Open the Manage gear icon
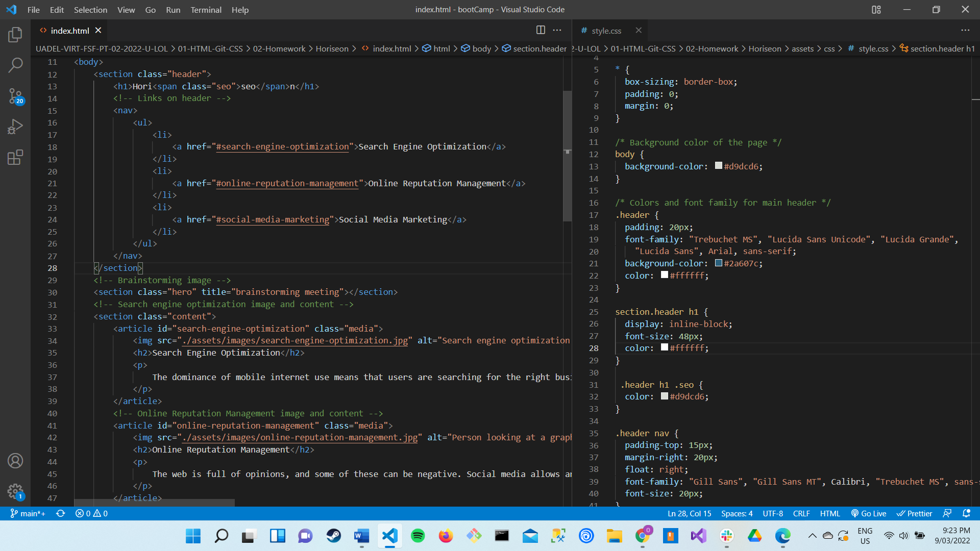 point(15,491)
